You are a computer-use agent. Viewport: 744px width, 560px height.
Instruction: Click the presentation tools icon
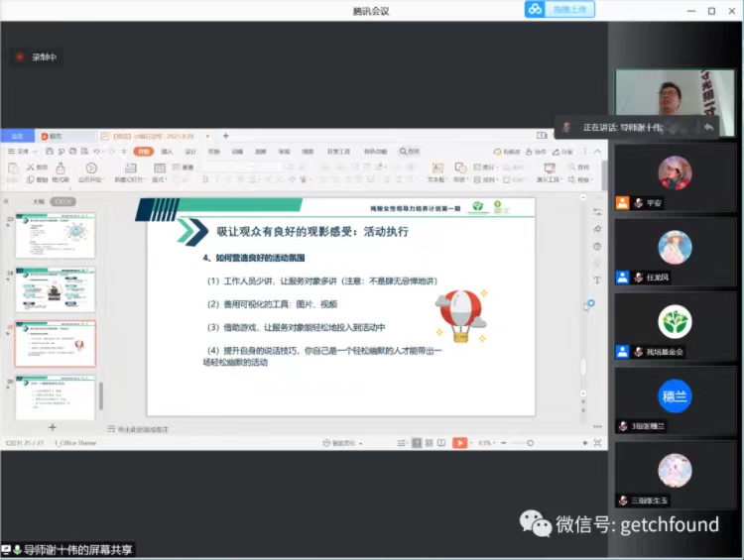pyautogui.click(x=548, y=169)
